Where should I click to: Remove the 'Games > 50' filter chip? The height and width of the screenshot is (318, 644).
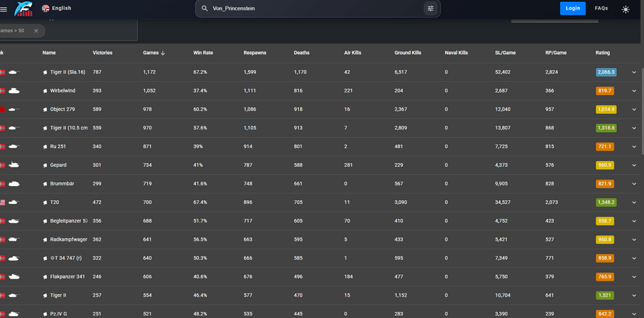tap(36, 31)
